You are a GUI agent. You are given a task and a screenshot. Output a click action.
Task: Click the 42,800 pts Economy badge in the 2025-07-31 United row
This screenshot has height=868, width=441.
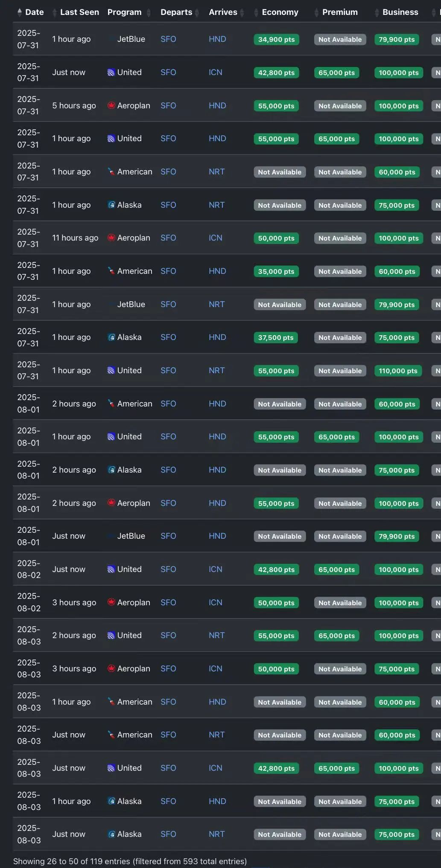(276, 73)
